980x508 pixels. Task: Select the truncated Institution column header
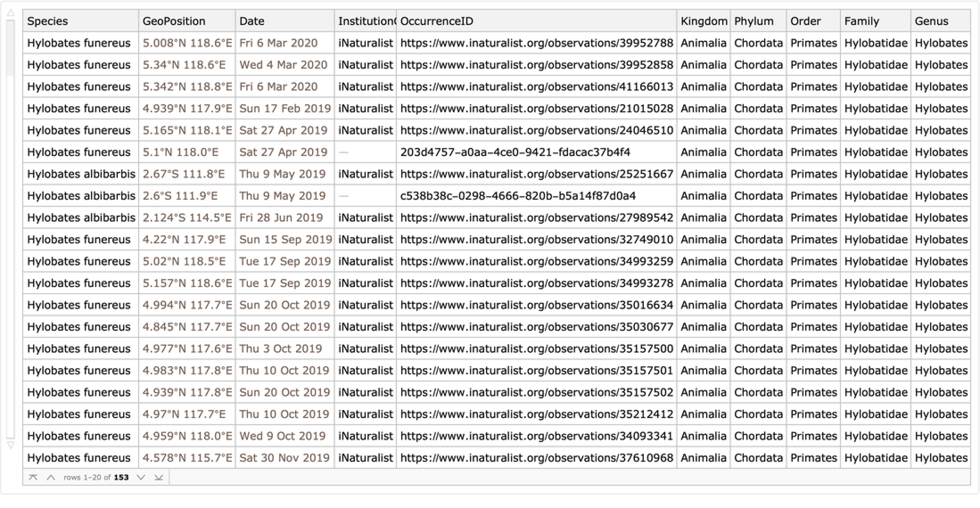pyautogui.click(x=366, y=21)
